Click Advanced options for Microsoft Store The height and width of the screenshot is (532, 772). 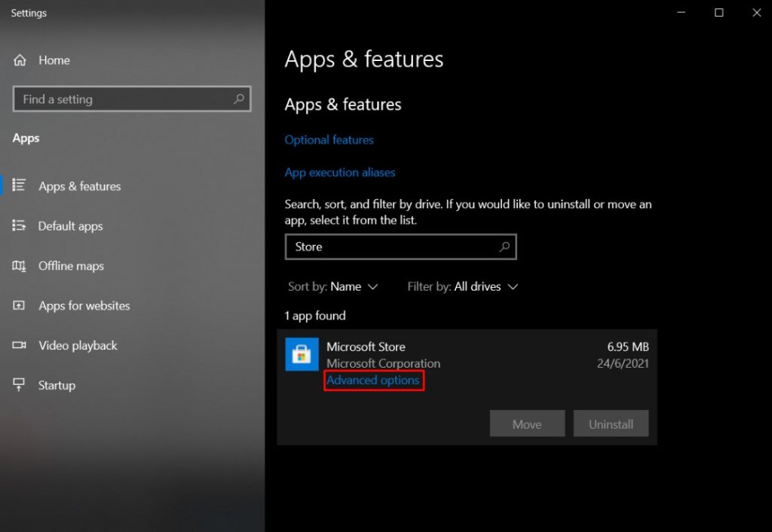(373, 381)
